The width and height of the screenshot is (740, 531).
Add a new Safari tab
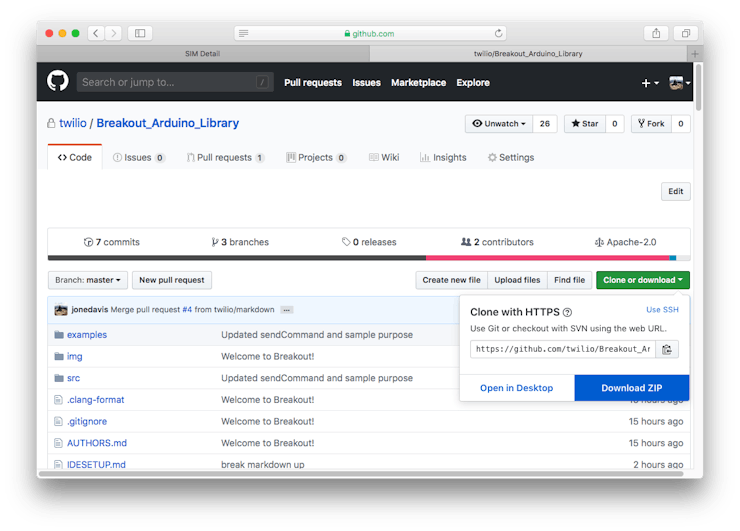[x=695, y=54]
